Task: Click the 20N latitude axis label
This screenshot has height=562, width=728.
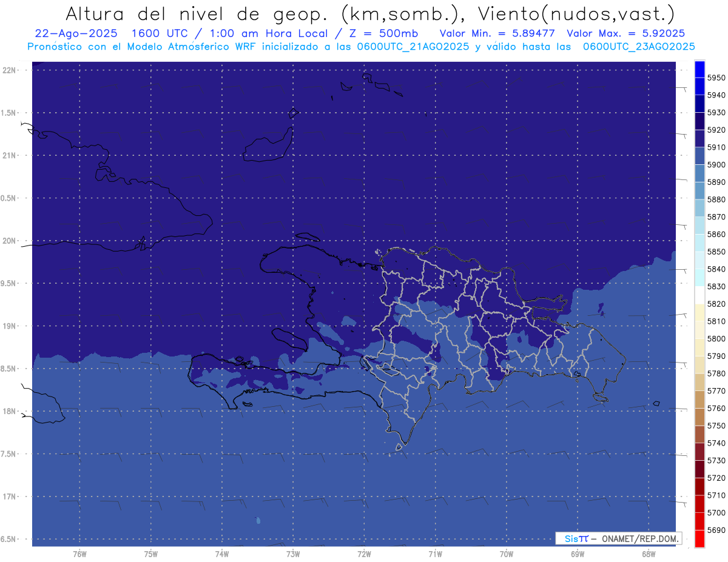Action: coord(9,241)
